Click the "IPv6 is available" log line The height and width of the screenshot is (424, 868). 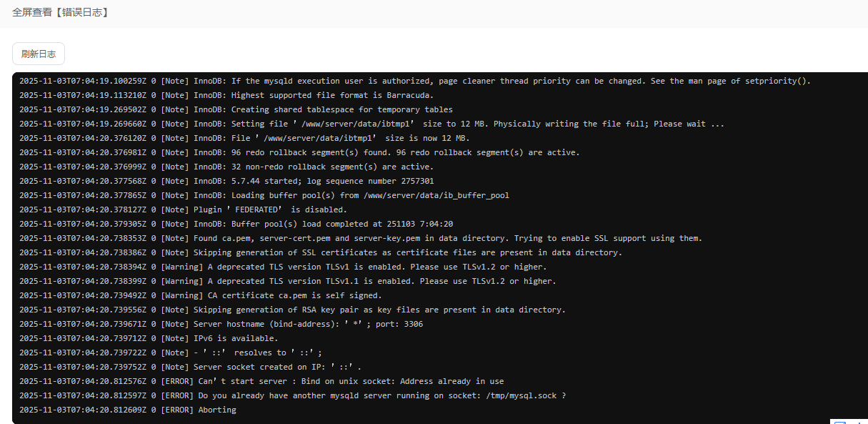236,338
